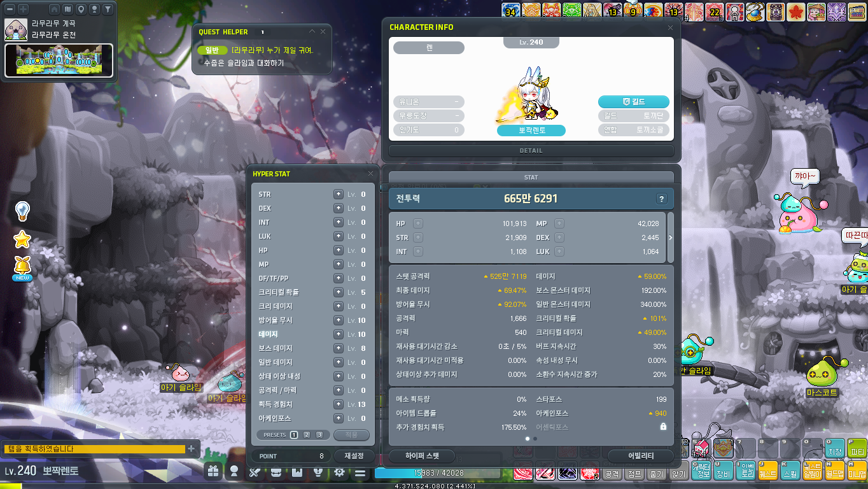Raise 획득 경험치 hyper stat level
The width and height of the screenshot is (868, 489).
339,404
